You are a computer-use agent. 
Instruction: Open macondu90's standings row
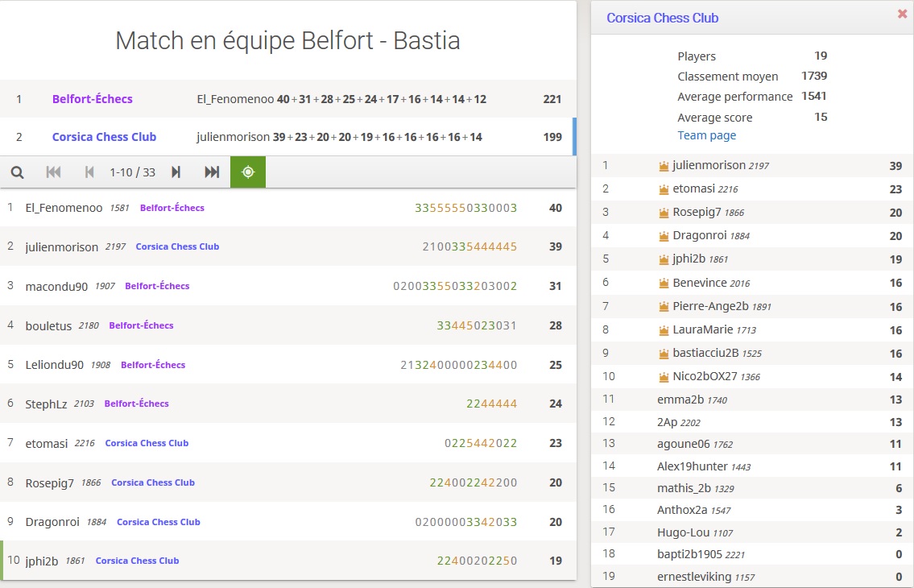coord(288,286)
